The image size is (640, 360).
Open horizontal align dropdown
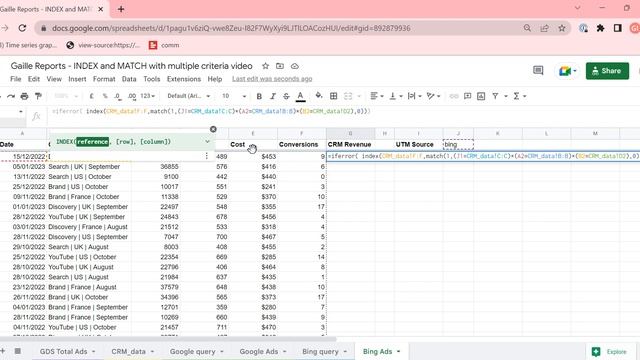pos(376,96)
